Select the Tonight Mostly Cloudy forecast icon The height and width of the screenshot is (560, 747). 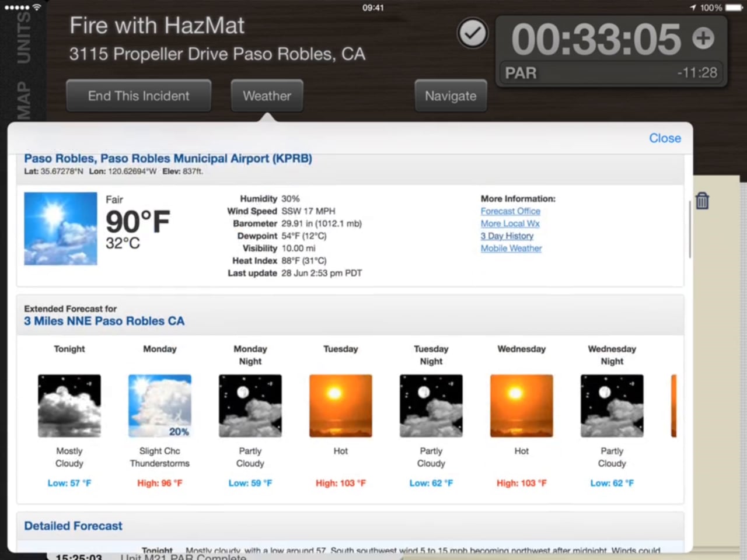tap(69, 406)
